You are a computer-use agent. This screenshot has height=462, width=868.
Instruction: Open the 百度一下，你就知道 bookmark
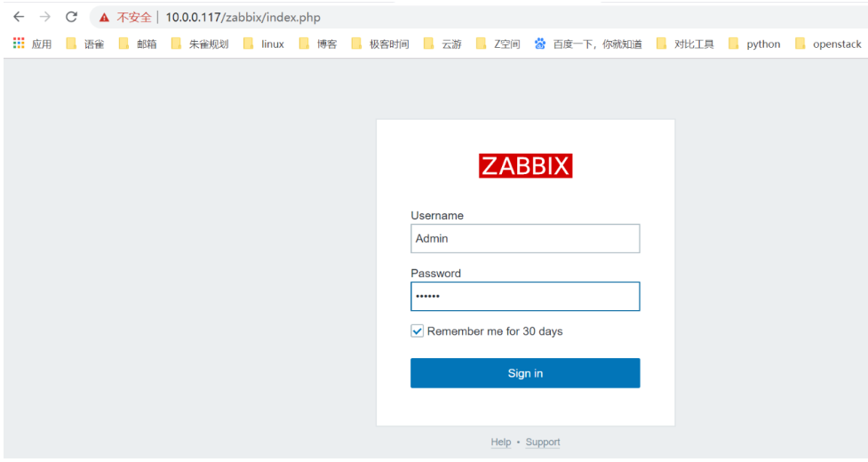click(x=588, y=44)
